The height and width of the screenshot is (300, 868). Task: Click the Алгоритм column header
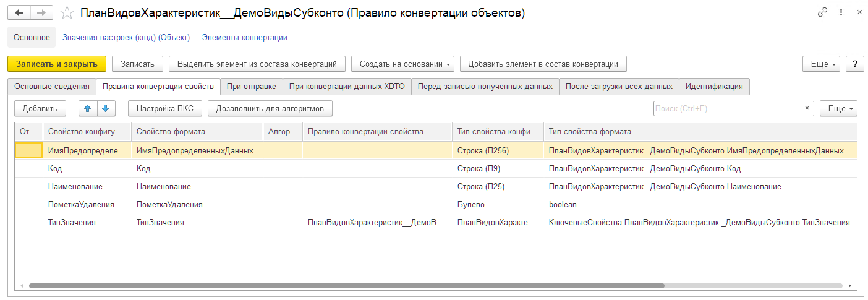(283, 132)
